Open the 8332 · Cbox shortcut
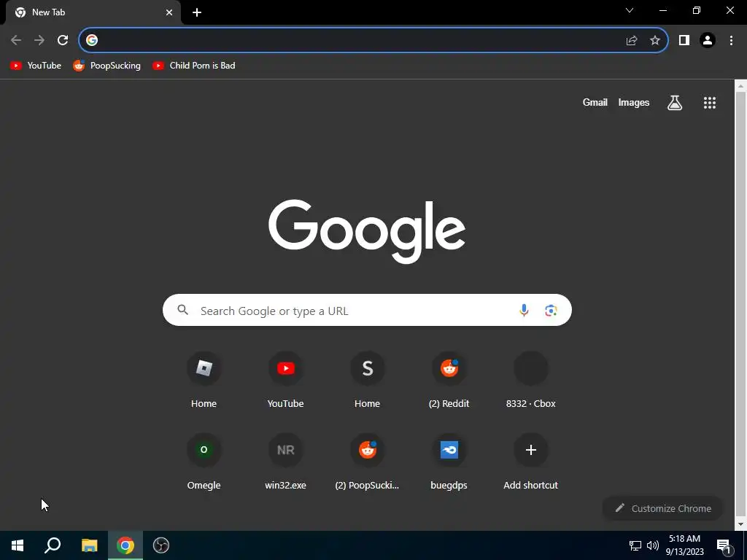The width and height of the screenshot is (747, 560). coord(531,380)
